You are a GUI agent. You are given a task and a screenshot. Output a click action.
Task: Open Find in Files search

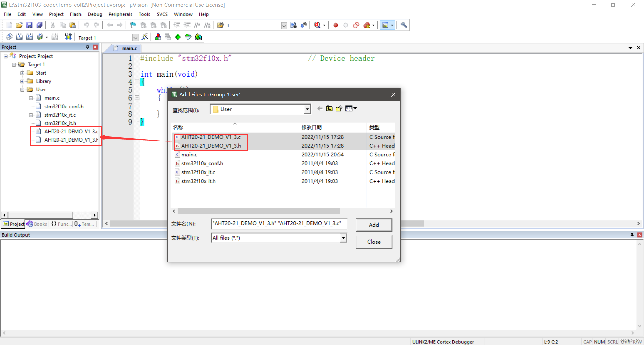tap(220, 25)
